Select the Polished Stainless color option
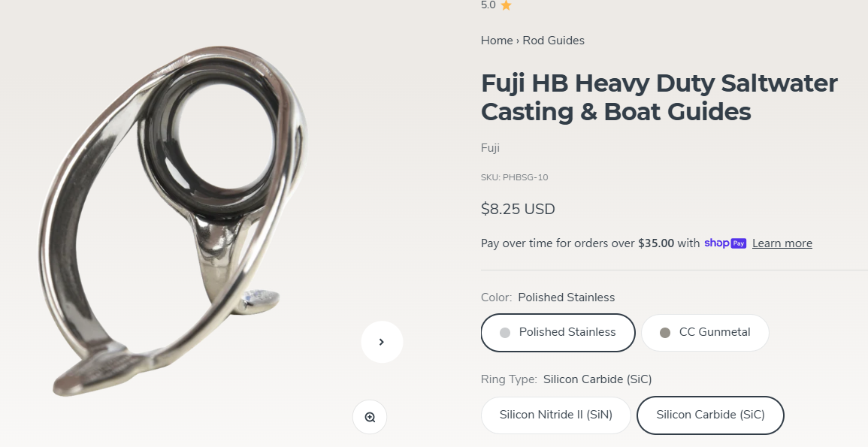This screenshot has height=447, width=868. [x=558, y=333]
